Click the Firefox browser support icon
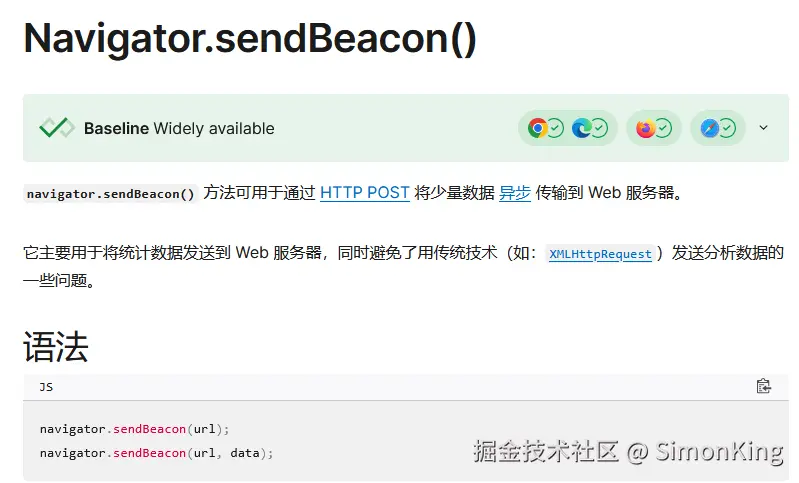Image resolution: width=799 pixels, height=483 pixels. pyautogui.click(x=645, y=128)
